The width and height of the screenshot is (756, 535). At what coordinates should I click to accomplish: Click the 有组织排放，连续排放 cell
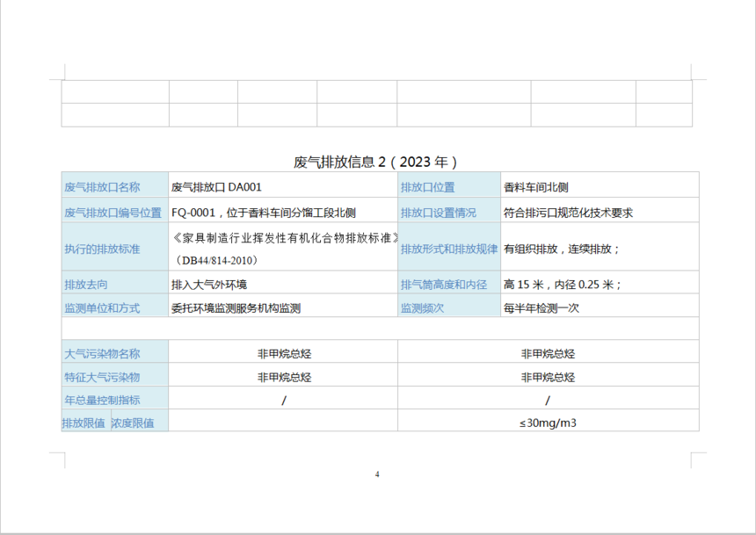point(562,249)
